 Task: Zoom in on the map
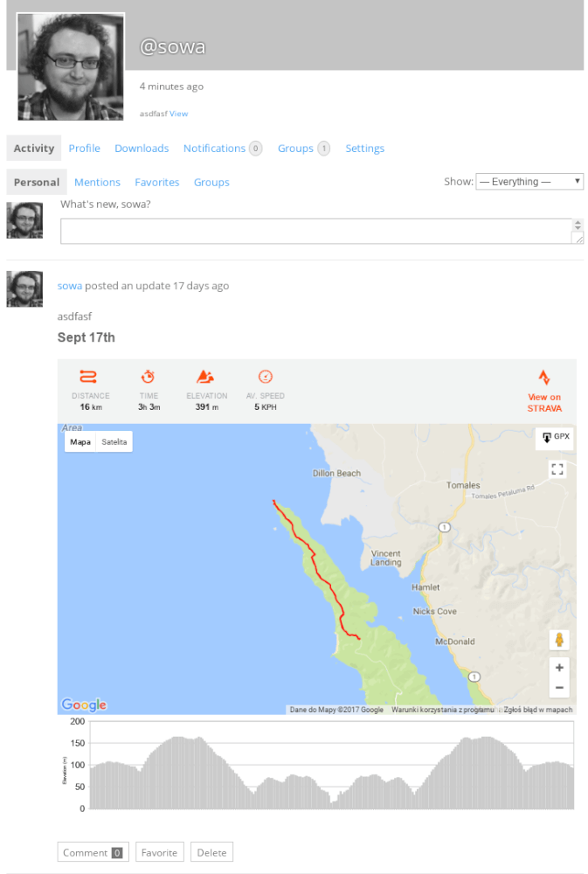coord(559,667)
